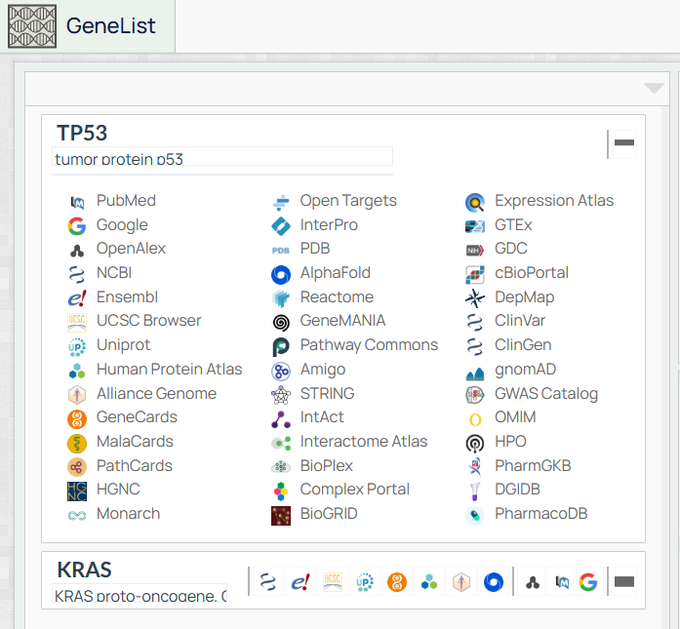This screenshot has width=680, height=629.
Task: Open the HGNC icon
Action: point(77,491)
